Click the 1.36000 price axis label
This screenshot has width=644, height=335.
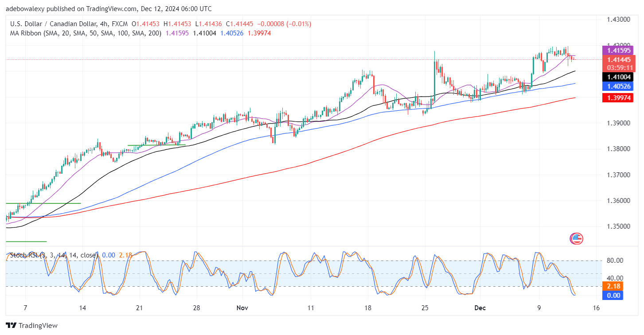[x=619, y=200]
